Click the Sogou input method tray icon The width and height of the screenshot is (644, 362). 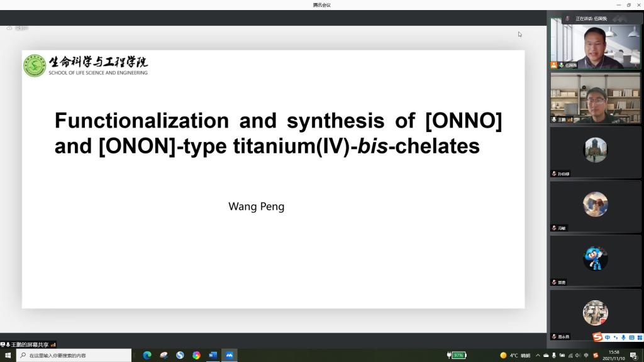594,355
